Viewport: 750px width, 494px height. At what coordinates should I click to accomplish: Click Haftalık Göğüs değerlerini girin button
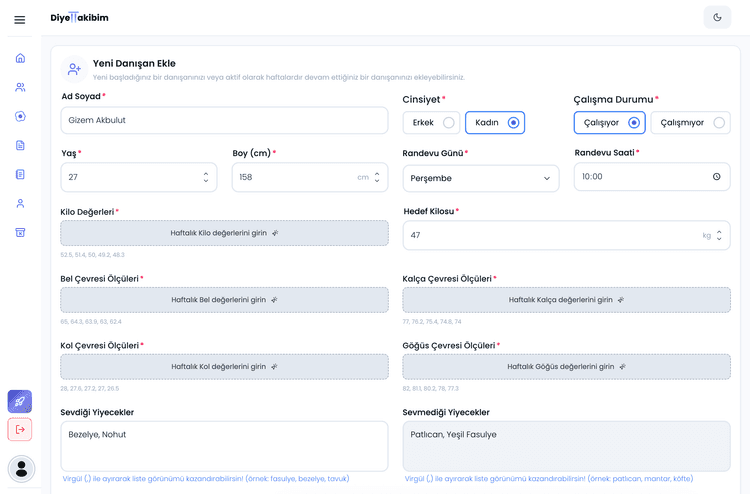pos(566,366)
